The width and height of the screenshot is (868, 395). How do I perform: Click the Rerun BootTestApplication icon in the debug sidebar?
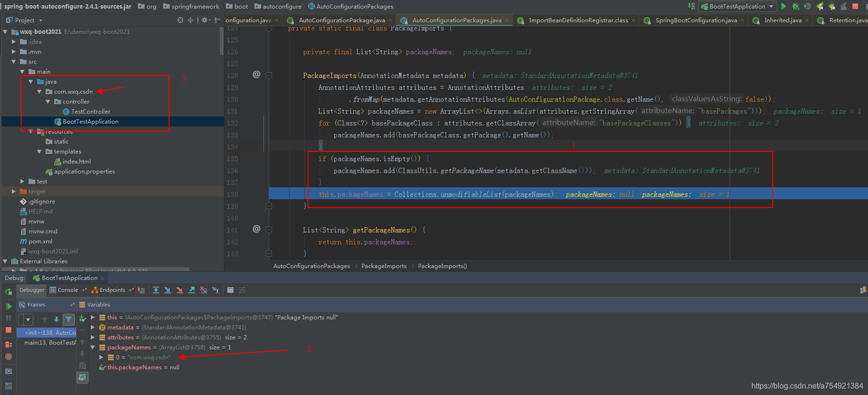tap(9, 291)
